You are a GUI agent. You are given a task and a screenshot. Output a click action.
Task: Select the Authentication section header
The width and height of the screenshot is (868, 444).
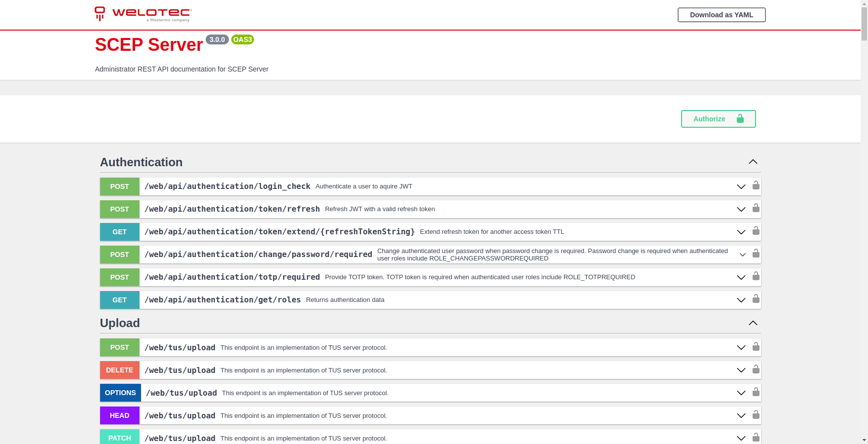(142, 162)
